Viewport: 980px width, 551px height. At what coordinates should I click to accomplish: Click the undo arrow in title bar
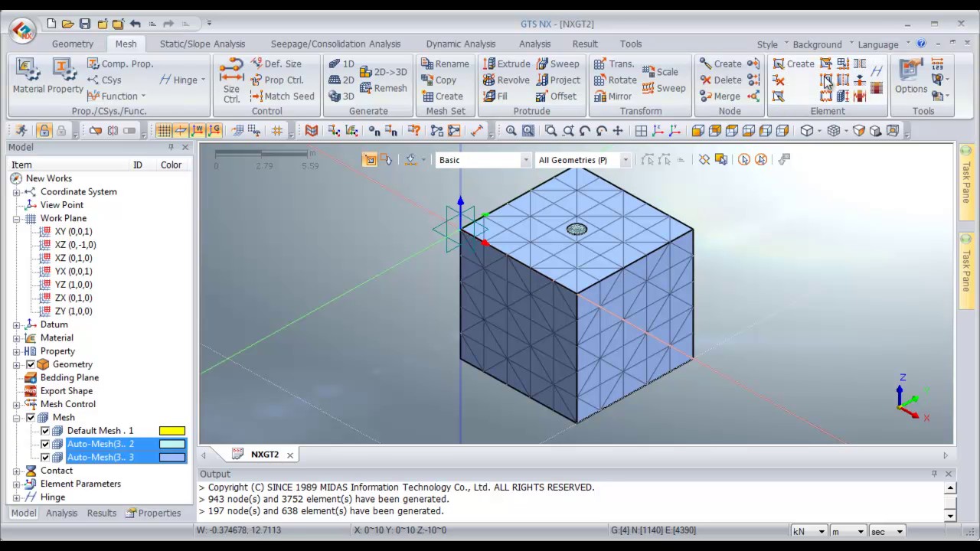[136, 24]
